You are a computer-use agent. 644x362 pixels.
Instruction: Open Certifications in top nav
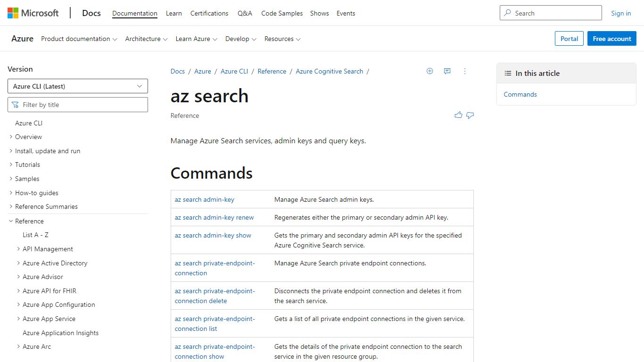click(x=209, y=13)
